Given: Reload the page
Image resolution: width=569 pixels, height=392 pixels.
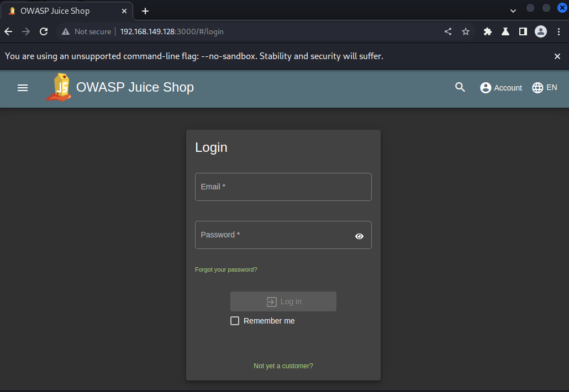Looking at the screenshot, I should click(44, 31).
